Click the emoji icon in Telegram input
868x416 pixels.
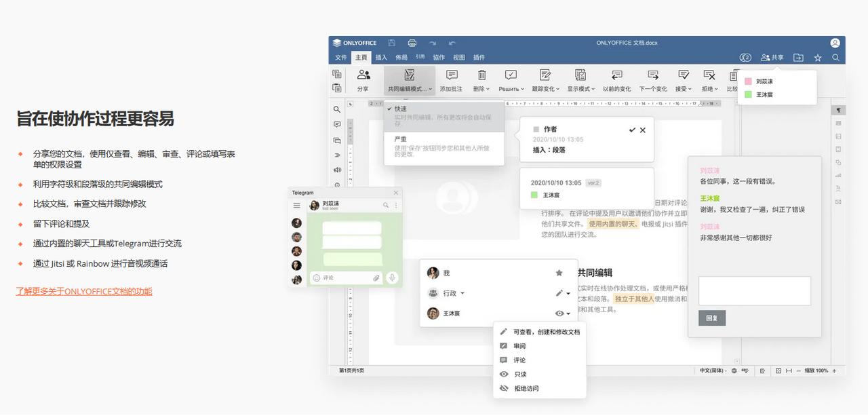pyautogui.click(x=316, y=278)
